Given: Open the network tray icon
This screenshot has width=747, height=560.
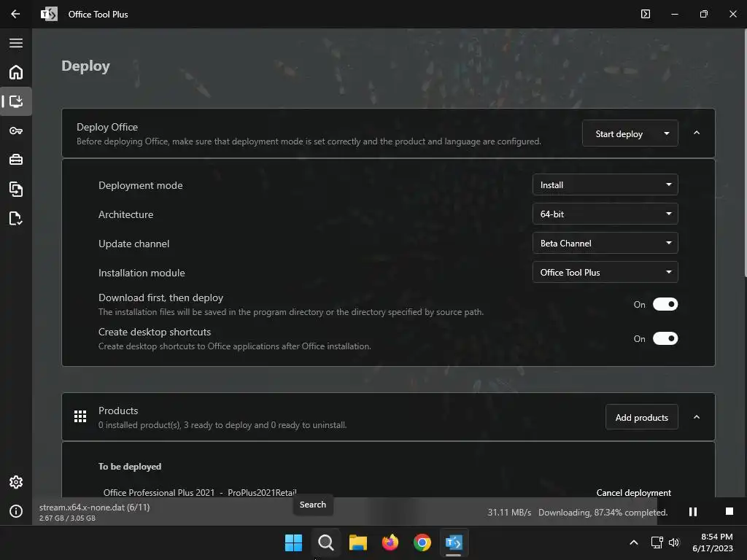Looking at the screenshot, I should [x=657, y=542].
